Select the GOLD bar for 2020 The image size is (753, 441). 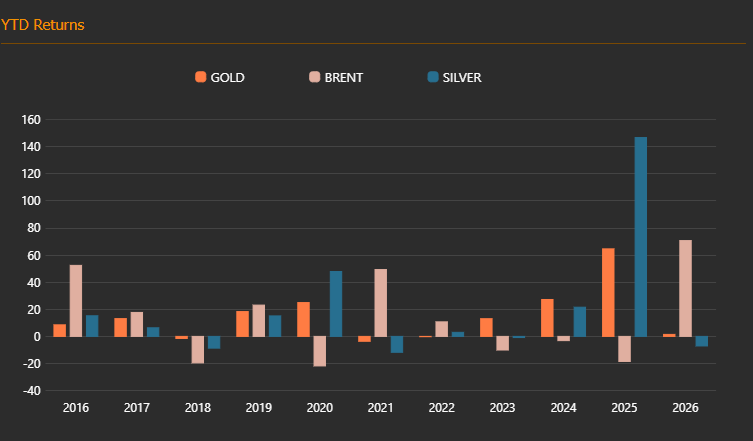(304, 319)
